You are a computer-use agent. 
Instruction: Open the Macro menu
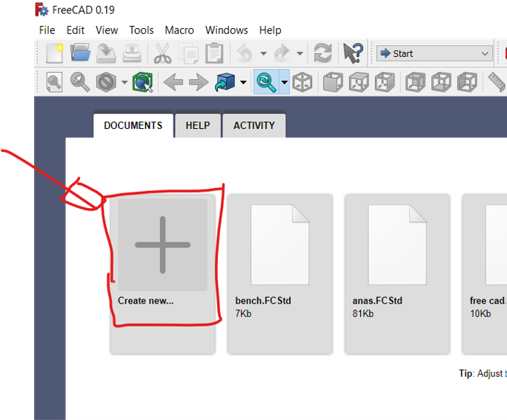[179, 30]
